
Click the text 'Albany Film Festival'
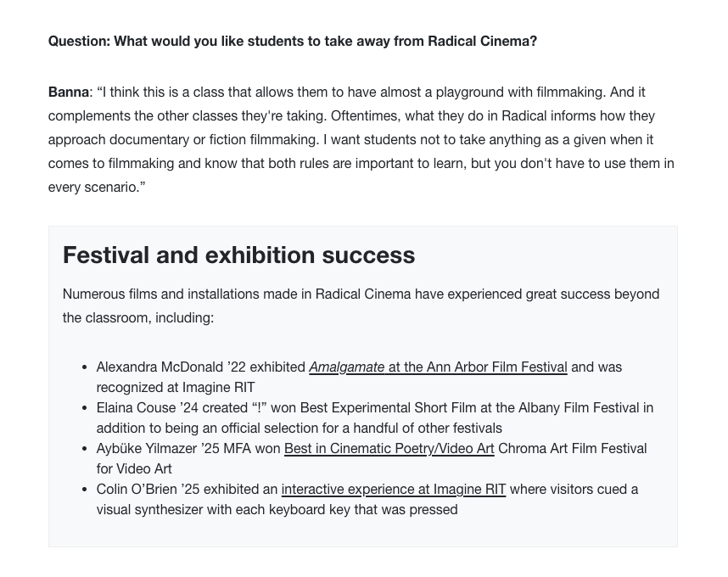tap(577, 408)
